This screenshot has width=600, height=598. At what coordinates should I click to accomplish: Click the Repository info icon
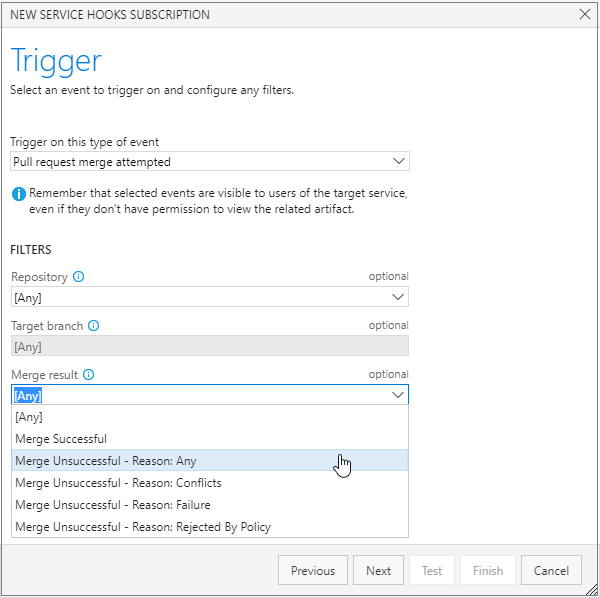point(78,276)
